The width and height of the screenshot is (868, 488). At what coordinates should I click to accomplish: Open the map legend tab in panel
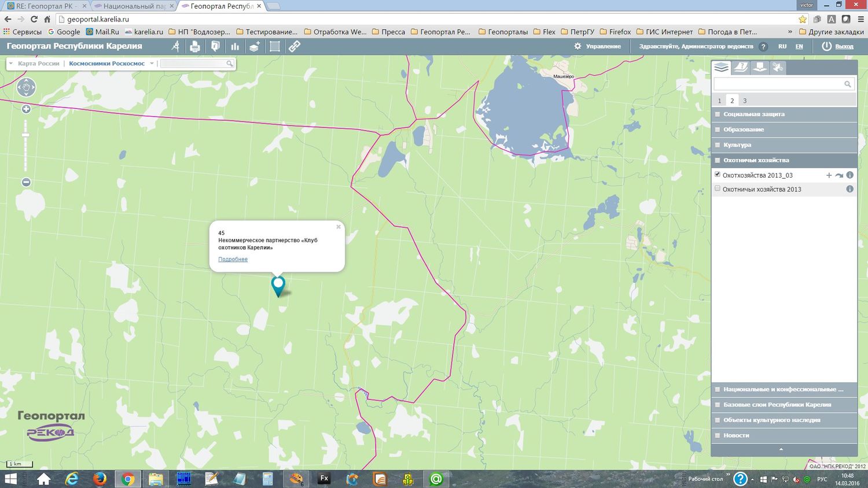pos(740,68)
